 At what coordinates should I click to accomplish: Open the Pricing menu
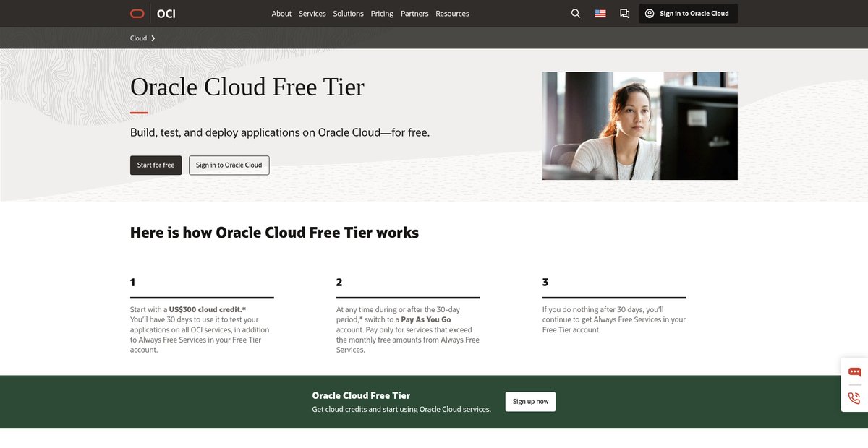[382, 13]
